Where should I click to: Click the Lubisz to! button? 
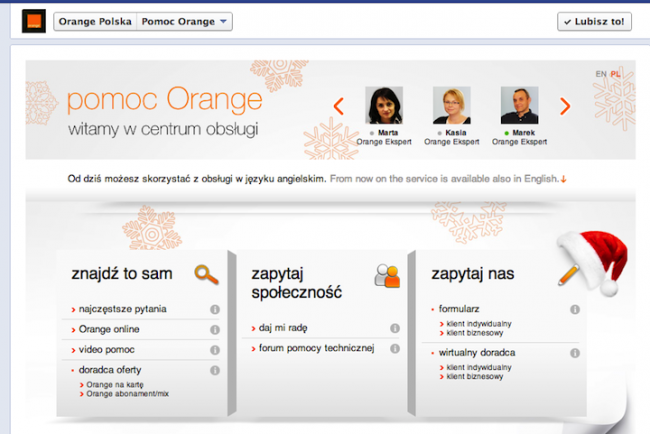coord(594,22)
